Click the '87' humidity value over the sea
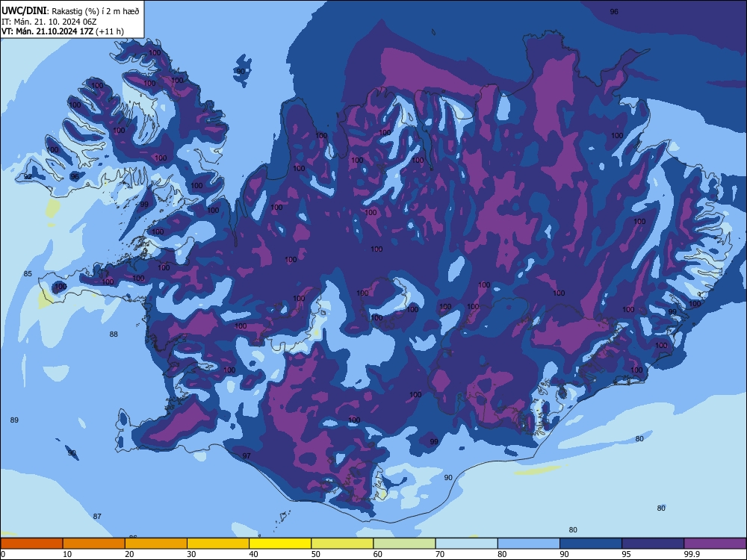Screen dimensions: 747x560 [97, 516]
